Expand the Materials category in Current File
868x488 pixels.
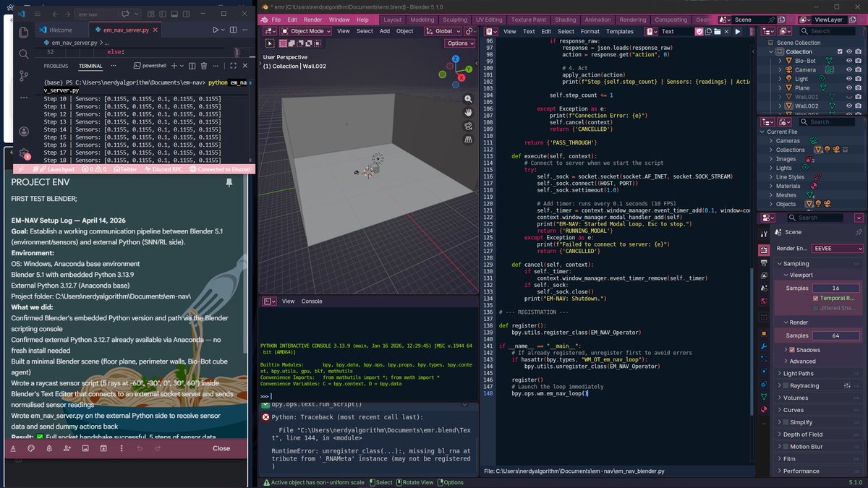(x=770, y=186)
